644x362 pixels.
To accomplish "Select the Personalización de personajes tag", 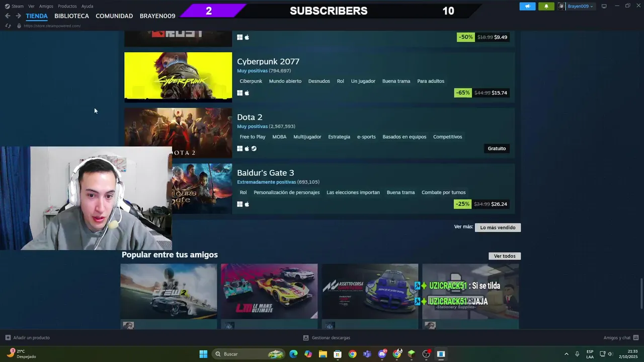I will tap(287, 193).
